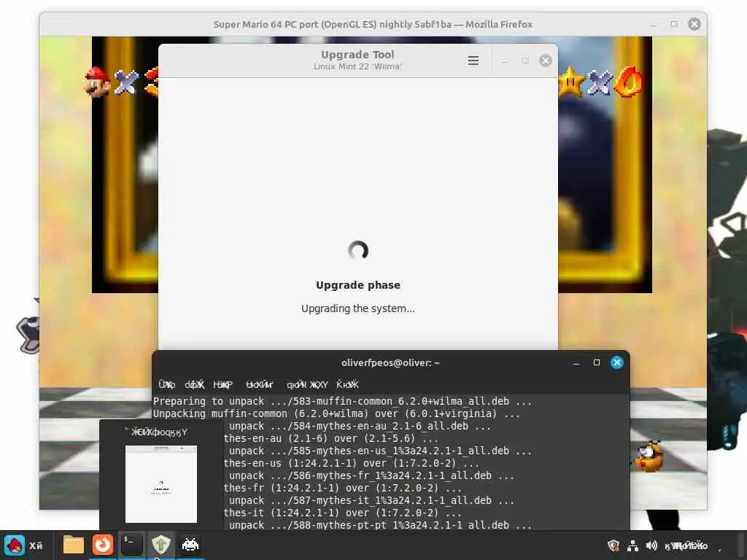Open the fourth terminal menu (Search)
This screenshot has height=560, width=747.
click(260, 384)
